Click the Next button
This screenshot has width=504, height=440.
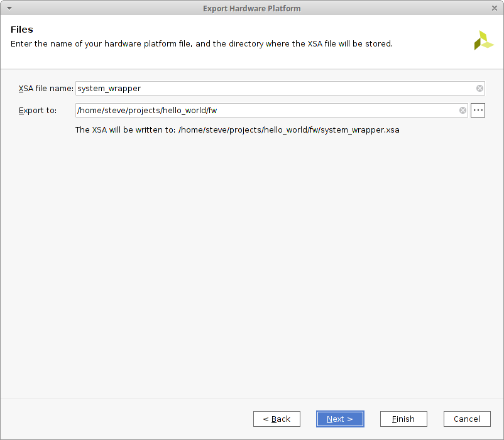[339, 419]
